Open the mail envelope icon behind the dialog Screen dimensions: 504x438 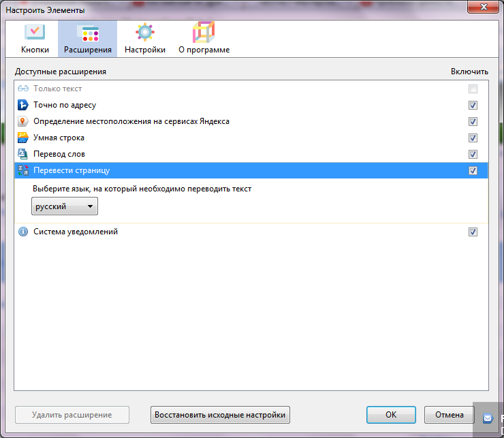pyautogui.click(x=488, y=418)
